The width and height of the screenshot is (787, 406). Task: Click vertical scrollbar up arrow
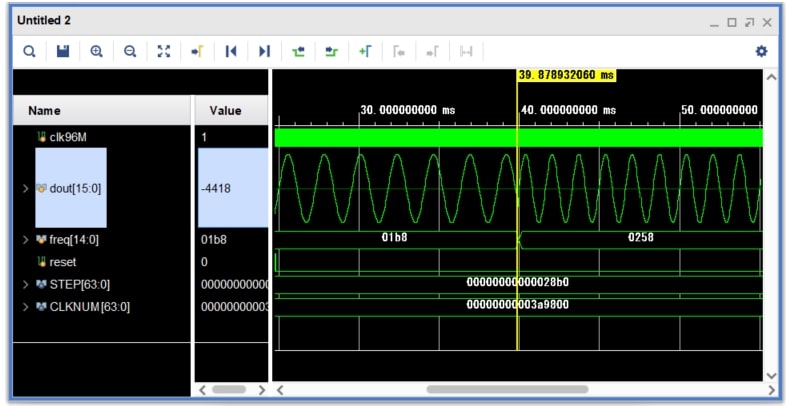coord(771,77)
